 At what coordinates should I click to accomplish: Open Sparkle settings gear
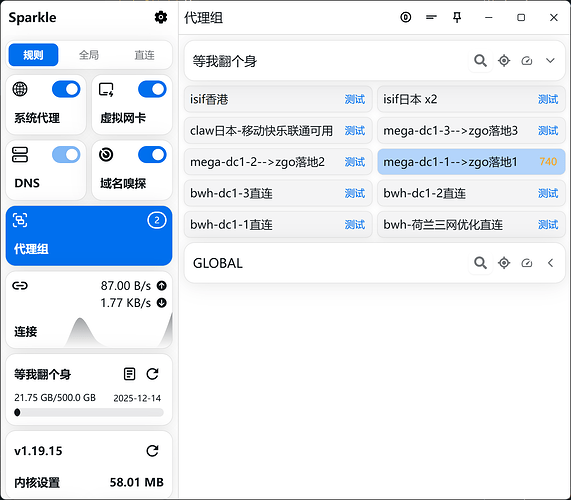(161, 17)
